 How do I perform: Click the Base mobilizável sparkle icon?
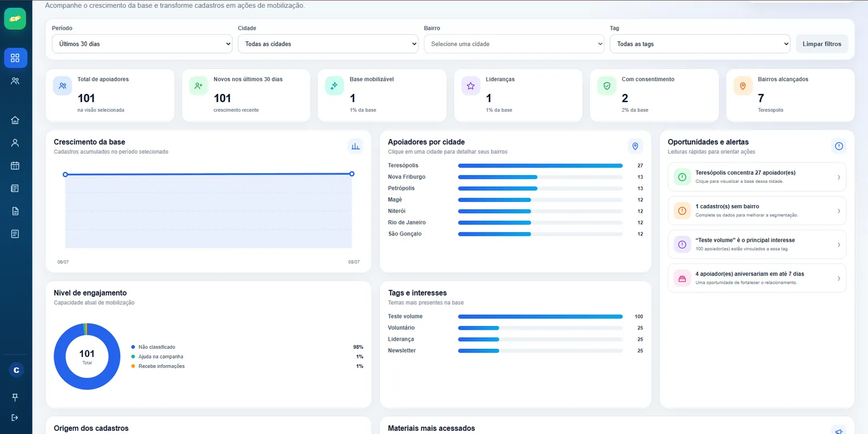334,86
